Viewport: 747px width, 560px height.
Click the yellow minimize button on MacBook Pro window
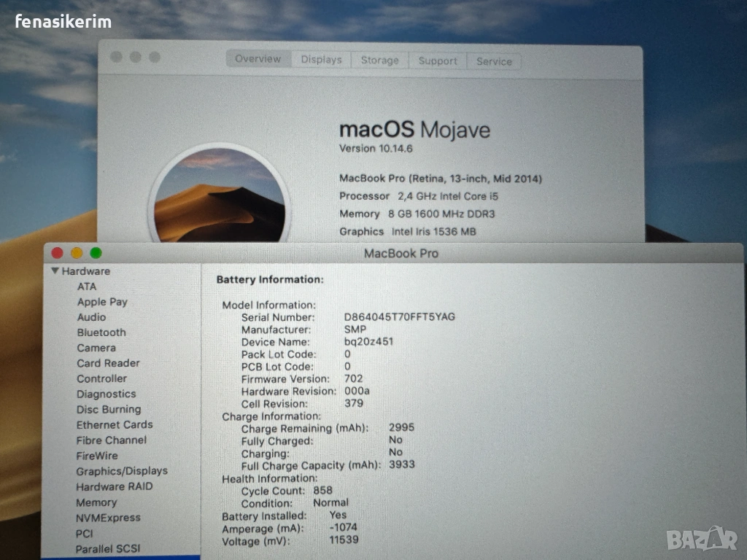click(x=77, y=253)
